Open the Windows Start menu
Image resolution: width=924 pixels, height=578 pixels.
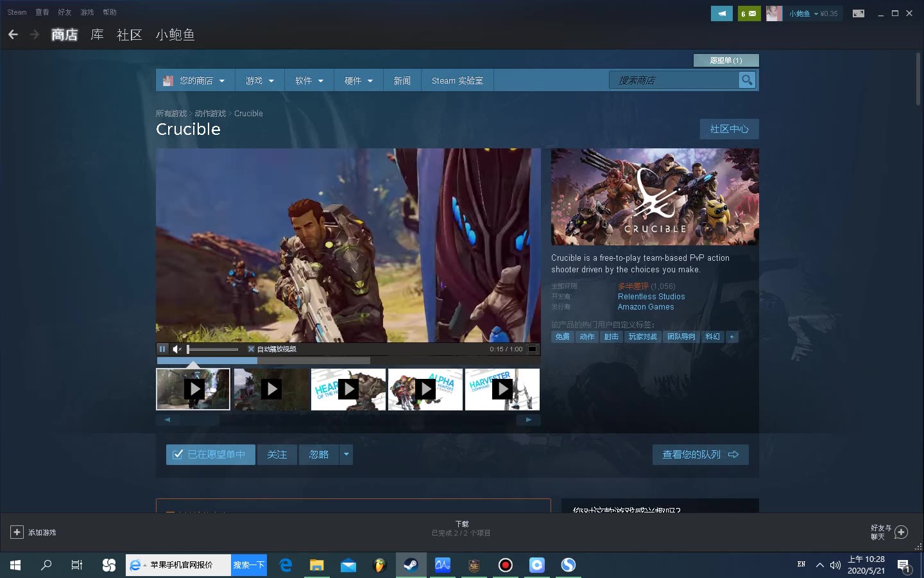point(15,565)
